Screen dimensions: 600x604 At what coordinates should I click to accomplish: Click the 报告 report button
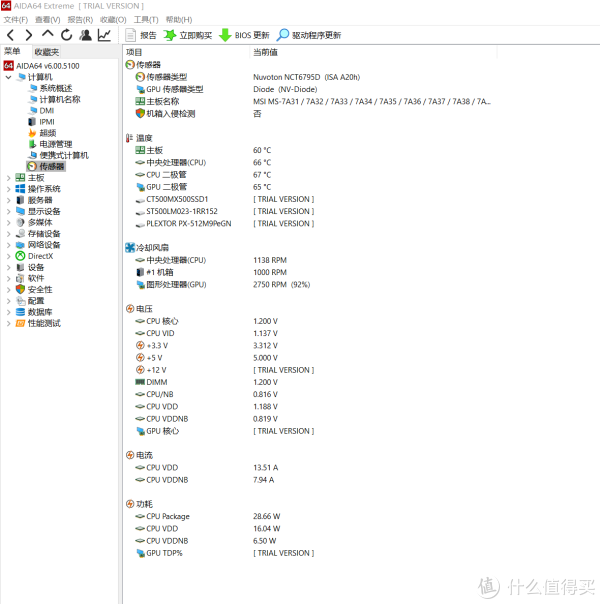[x=141, y=35]
